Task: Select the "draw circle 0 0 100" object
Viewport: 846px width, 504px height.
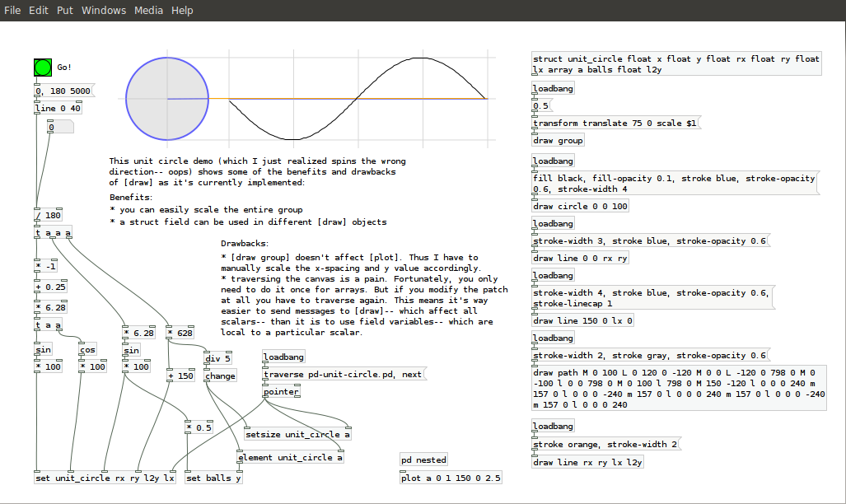Action: point(580,206)
